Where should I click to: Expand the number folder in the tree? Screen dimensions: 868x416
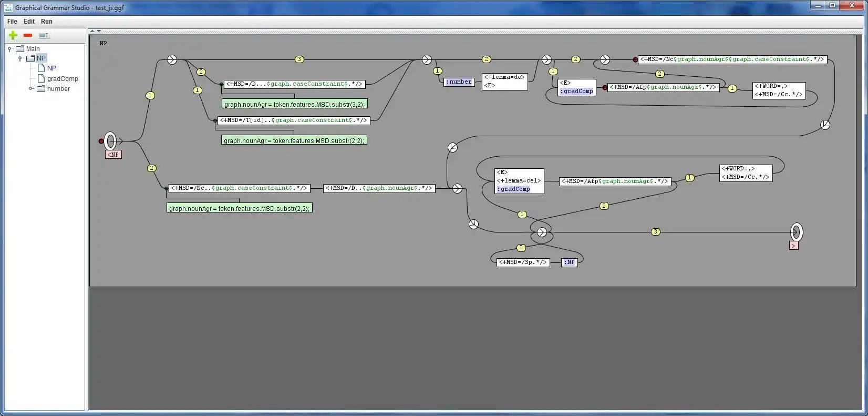[32, 88]
